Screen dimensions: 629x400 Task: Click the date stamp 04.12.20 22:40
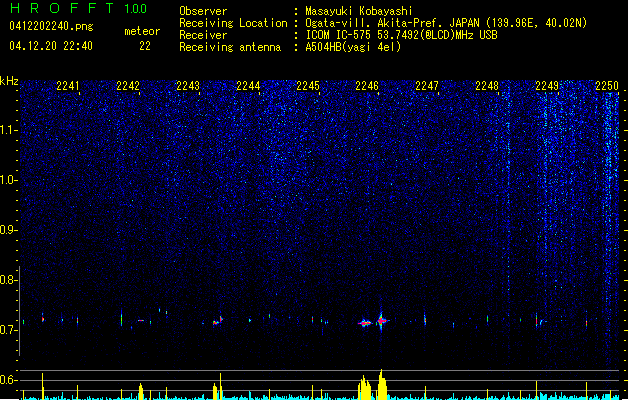(x=51, y=46)
